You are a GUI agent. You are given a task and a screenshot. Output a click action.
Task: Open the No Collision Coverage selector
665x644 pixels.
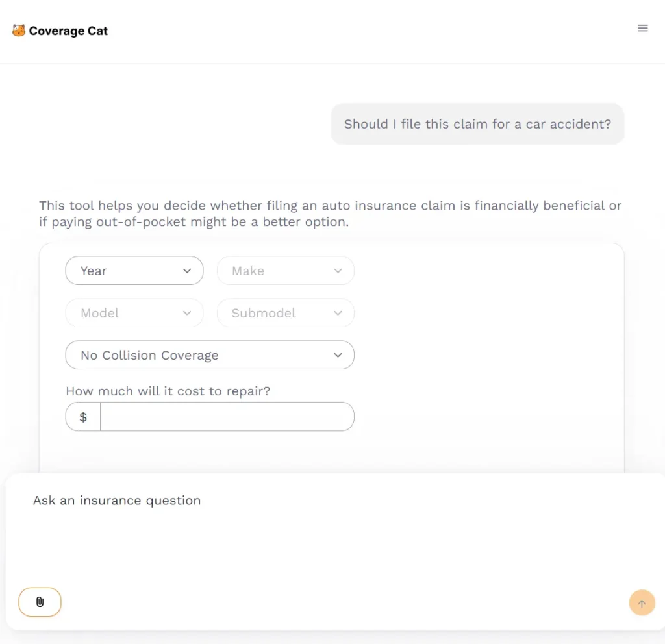click(209, 355)
